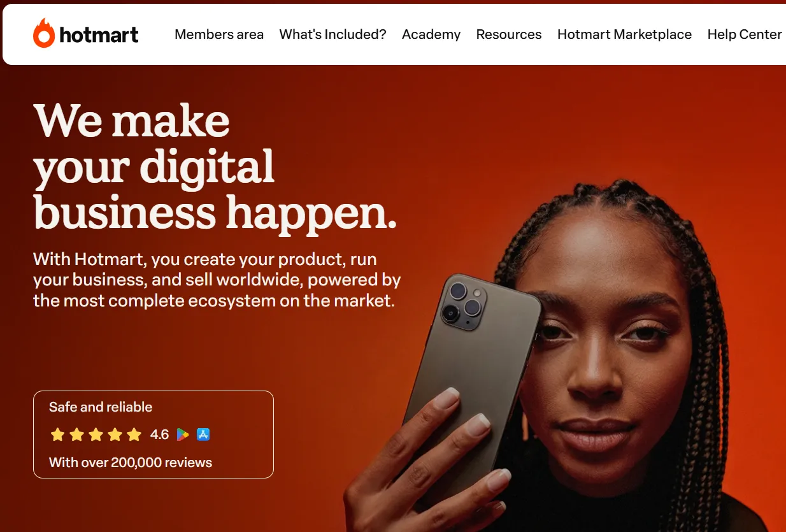
Task: Open the Members area menu
Action: pos(219,34)
